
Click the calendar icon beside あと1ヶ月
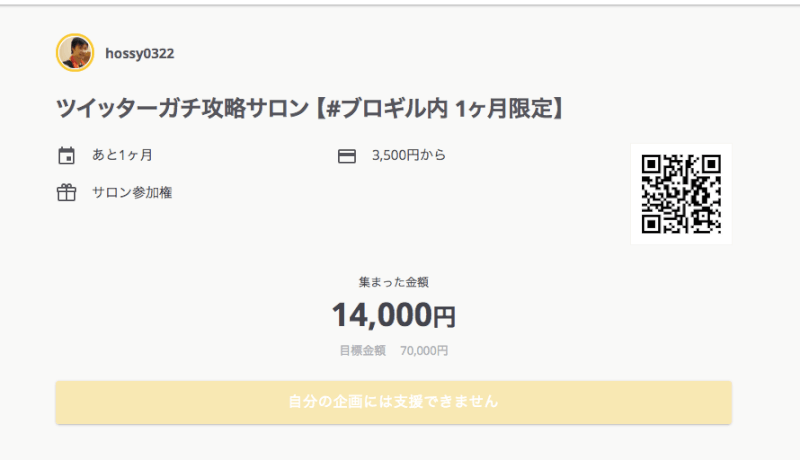click(66, 156)
